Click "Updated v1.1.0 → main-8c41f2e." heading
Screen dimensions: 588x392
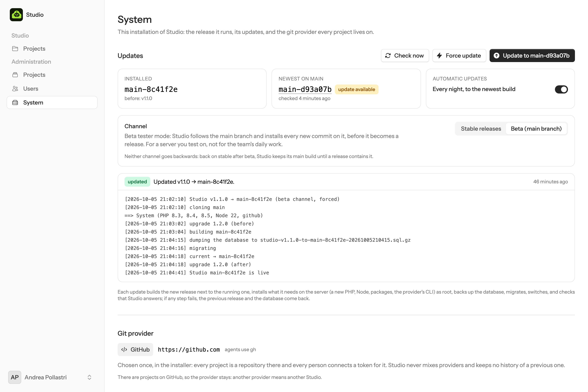pos(194,182)
